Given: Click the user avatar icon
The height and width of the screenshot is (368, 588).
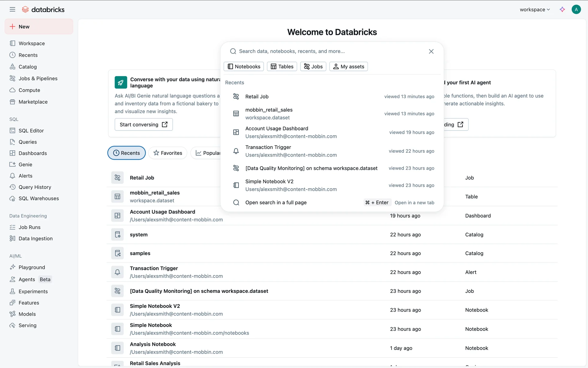Looking at the screenshot, I should (576, 10).
